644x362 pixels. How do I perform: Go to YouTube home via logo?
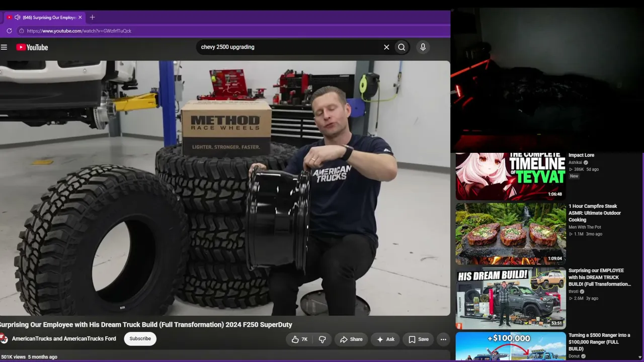tap(32, 47)
